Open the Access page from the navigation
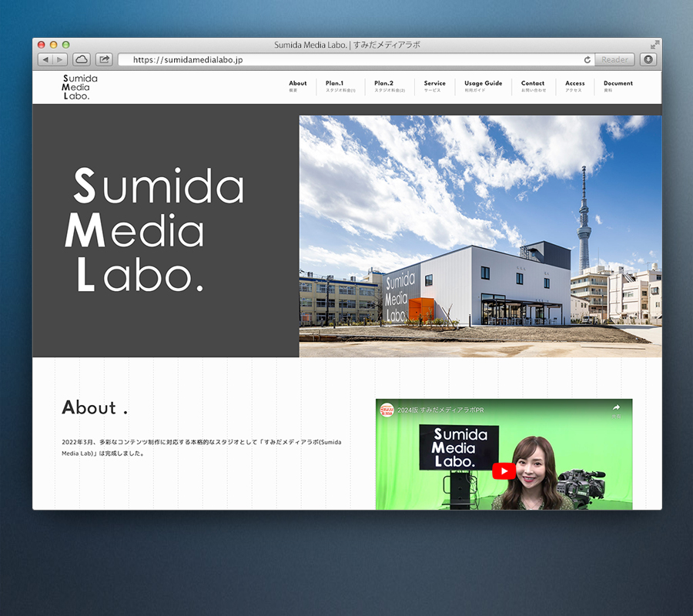The width and height of the screenshot is (693, 616). (574, 86)
